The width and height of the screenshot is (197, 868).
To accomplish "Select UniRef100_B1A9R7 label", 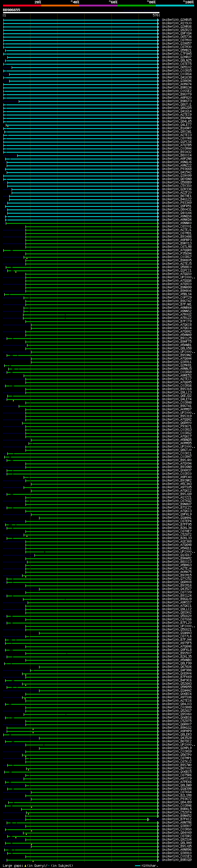I will coord(176,128).
